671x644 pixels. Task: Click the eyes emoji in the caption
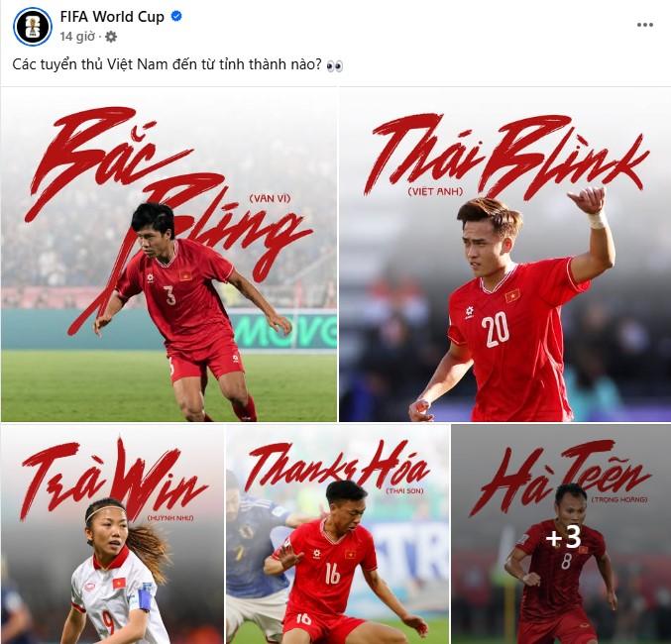click(x=335, y=65)
